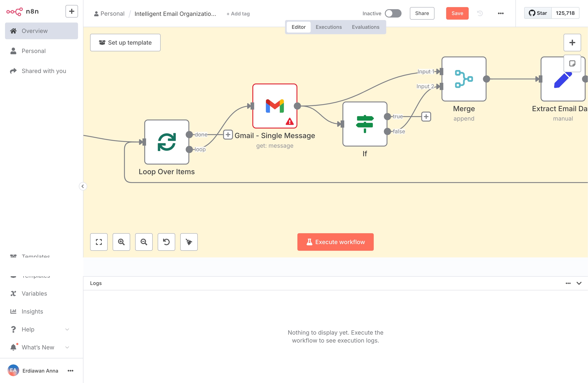Click the reset zoom icon

[x=166, y=242]
